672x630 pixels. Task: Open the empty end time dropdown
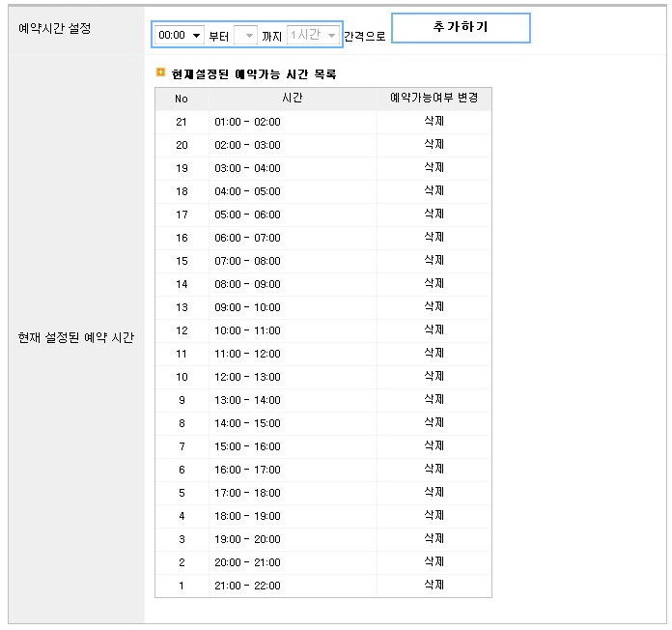coord(245,35)
